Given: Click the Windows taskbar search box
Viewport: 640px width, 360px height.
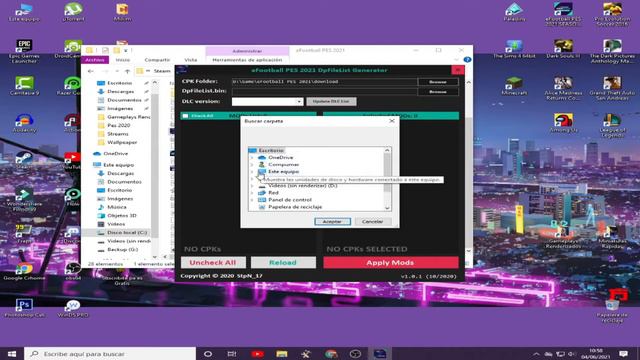Looking at the screenshot, I should point(110,353).
